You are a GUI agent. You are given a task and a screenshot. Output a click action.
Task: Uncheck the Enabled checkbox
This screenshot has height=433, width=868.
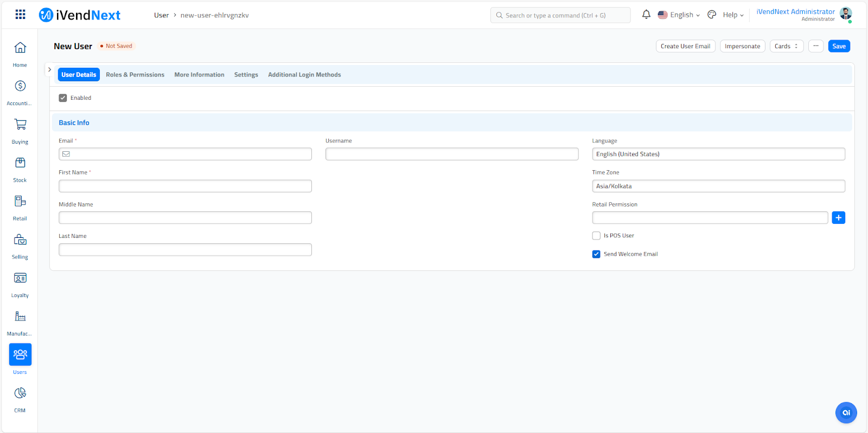click(x=63, y=98)
